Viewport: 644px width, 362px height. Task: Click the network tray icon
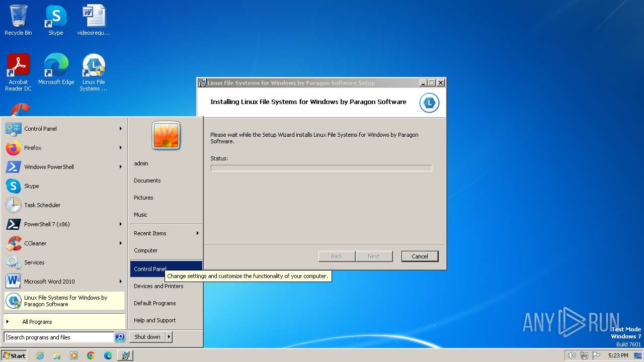584,355
